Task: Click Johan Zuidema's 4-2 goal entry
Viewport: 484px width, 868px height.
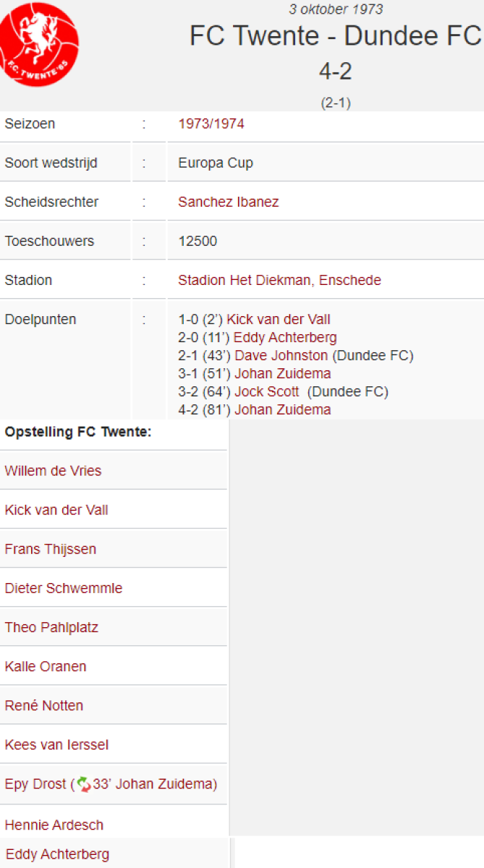Action: [282, 409]
